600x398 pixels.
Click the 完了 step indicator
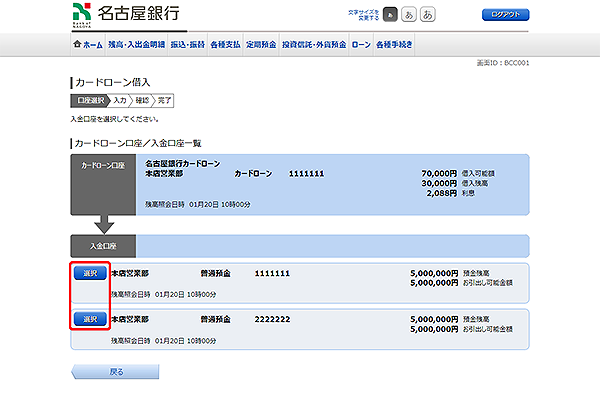coord(165,101)
